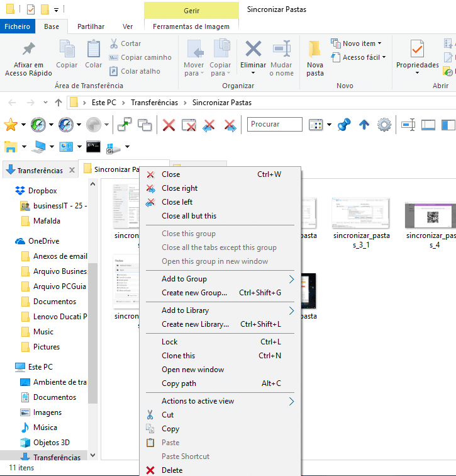The image size is (456, 476).
Task: Open the Acesso fácil dropdown
Action: pyautogui.click(x=363, y=57)
